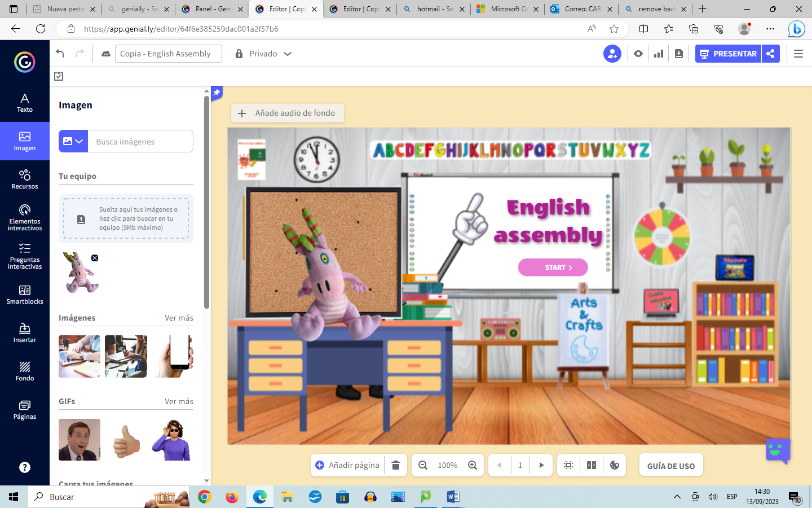The height and width of the screenshot is (508, 812).
Task: Open the theme color palette in the bottom toolbar
Action: point(615,465)
